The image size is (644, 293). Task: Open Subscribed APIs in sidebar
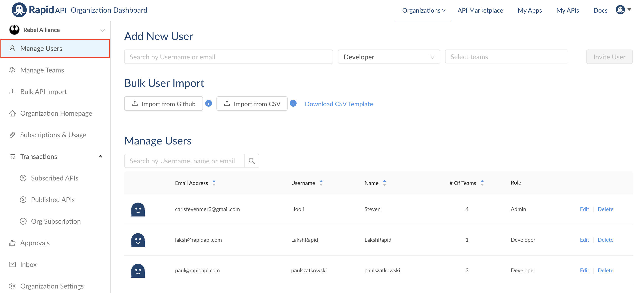tap(54, 178)
